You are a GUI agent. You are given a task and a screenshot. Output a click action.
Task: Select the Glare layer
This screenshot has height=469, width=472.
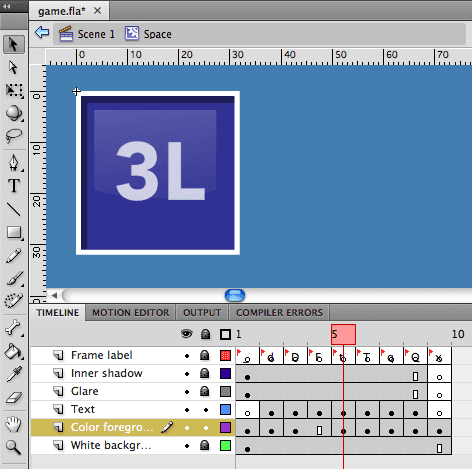tap(85, 391)
